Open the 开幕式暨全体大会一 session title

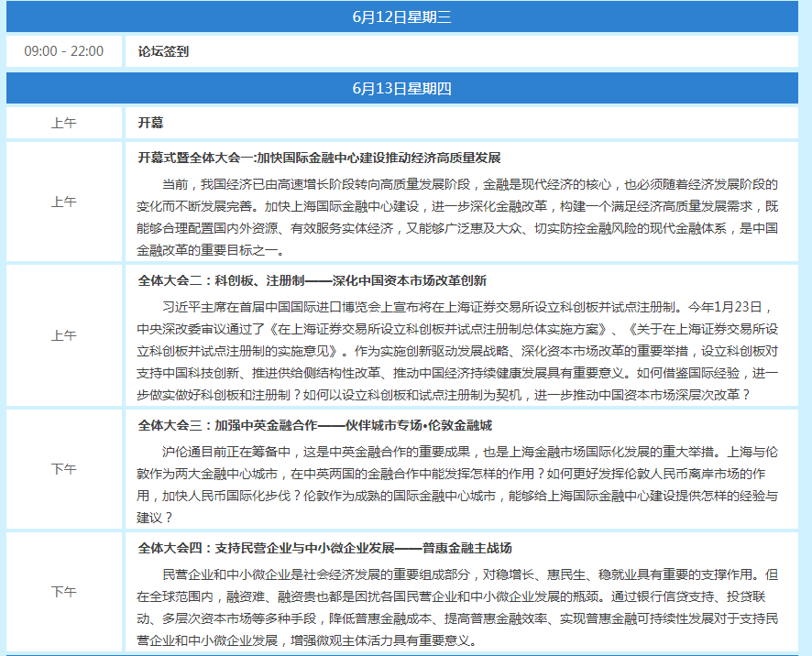(x=319, y=158)
